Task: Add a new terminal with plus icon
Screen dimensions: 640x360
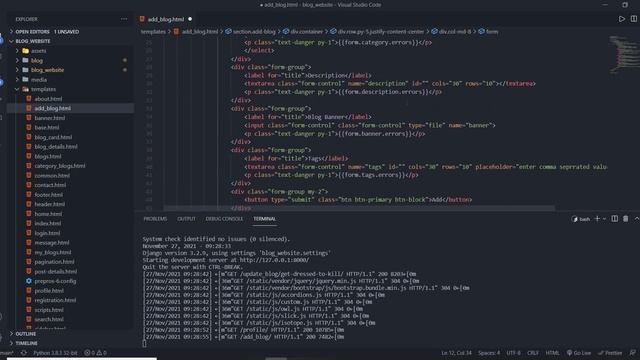Action: (597, 219)
